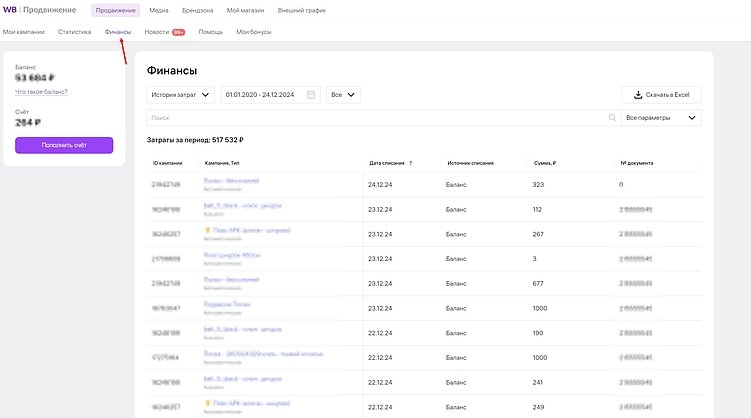Click the document number 0 cell

click(x=621, y=185)
